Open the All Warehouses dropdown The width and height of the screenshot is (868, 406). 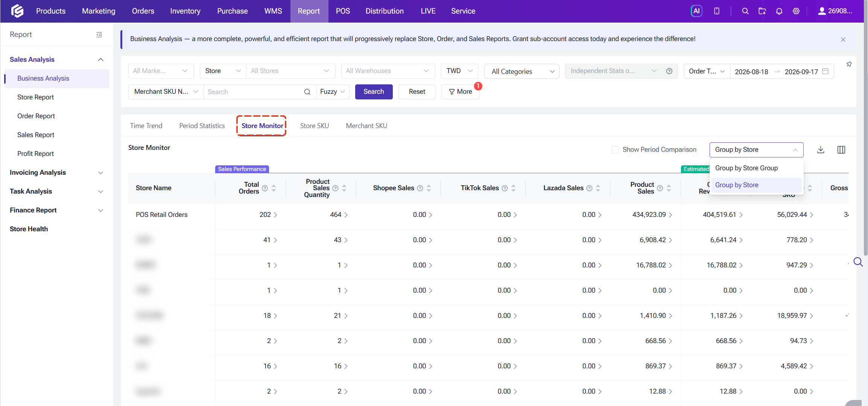pyautogui.click(x=388, y=71)
